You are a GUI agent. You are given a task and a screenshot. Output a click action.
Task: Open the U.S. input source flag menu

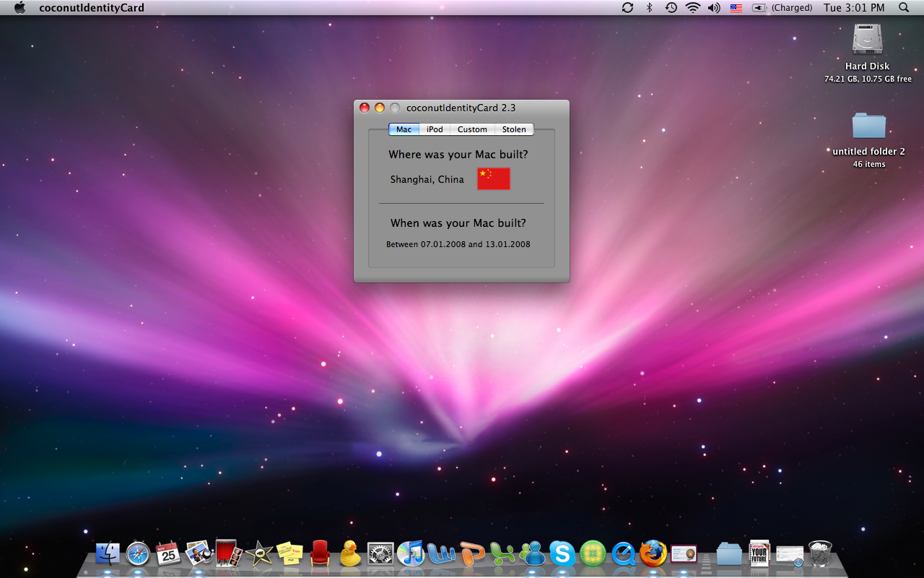pyautogui.click(x=736, y=8)
